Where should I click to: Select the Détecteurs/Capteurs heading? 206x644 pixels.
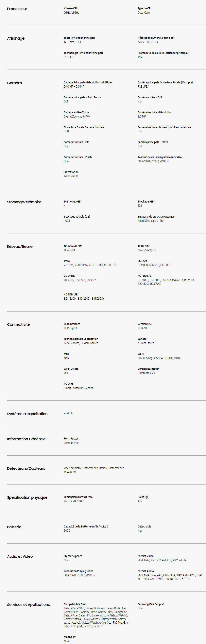(26, 468)
